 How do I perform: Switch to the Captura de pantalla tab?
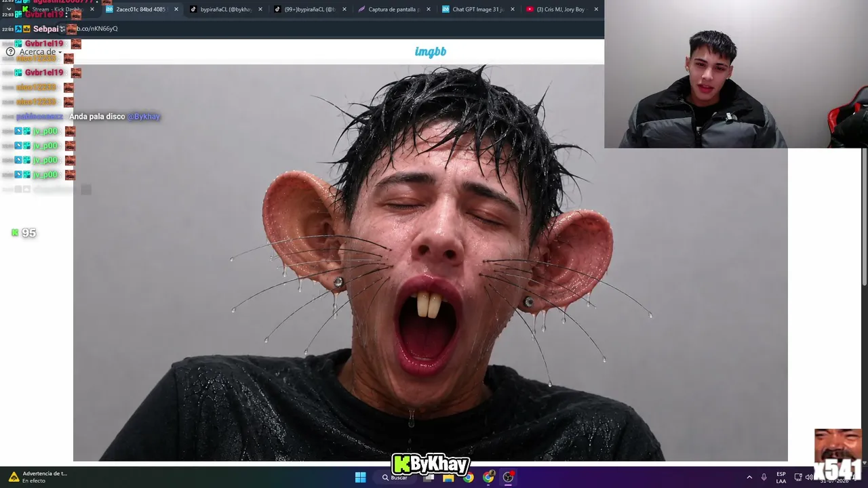click(x=394, y=9)
